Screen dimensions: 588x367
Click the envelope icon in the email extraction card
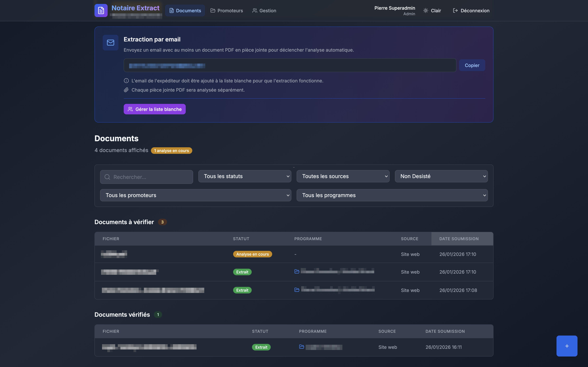[111, 43]
